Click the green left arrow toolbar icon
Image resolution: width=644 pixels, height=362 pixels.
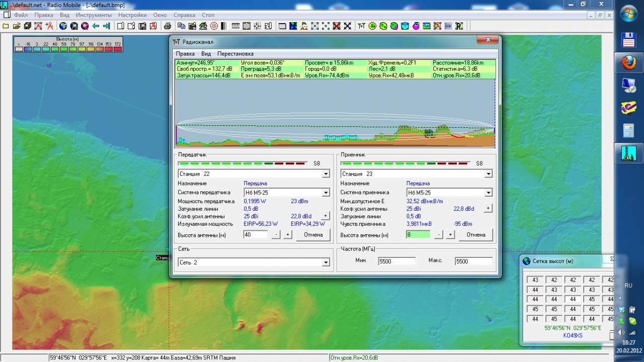point(96,26)
